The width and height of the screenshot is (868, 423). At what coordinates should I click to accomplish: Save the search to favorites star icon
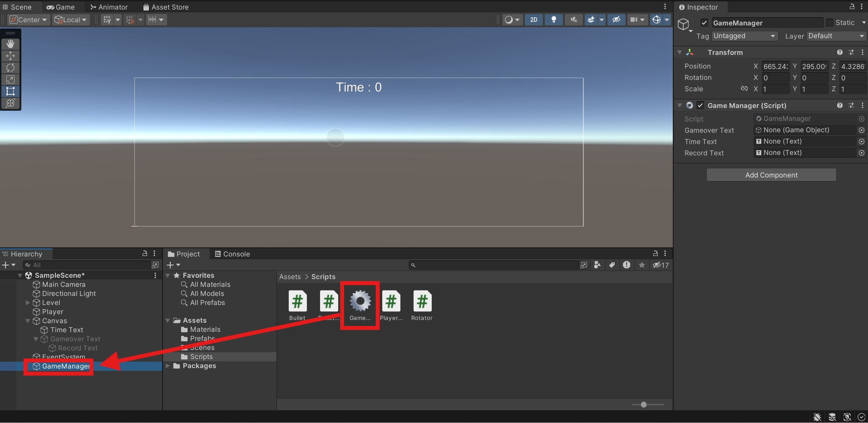click(x=641, y=265)
